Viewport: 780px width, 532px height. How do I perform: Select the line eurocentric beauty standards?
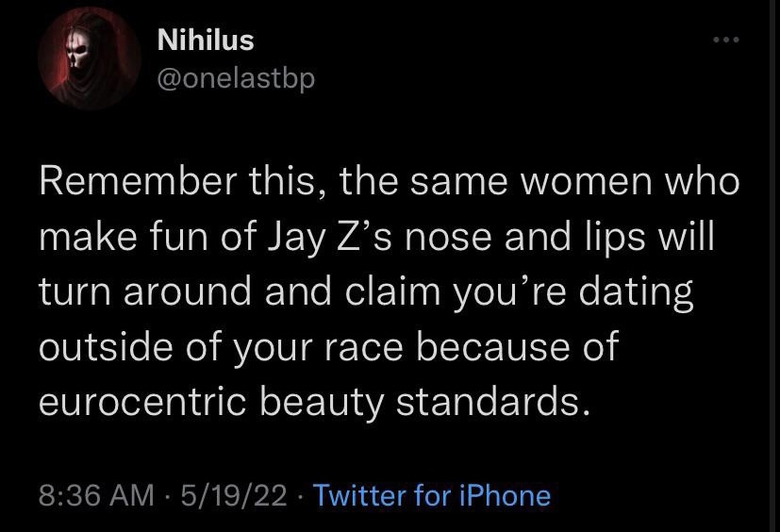316,402
